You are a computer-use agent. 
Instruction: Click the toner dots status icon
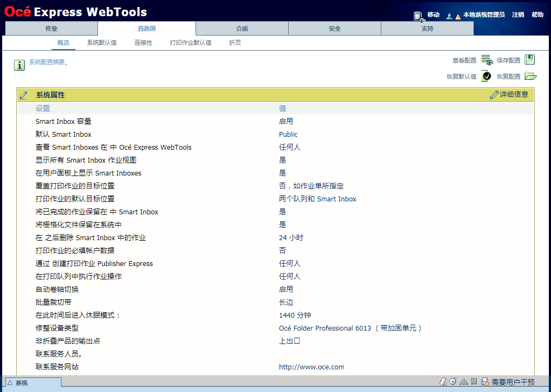(x=464, y=382)
